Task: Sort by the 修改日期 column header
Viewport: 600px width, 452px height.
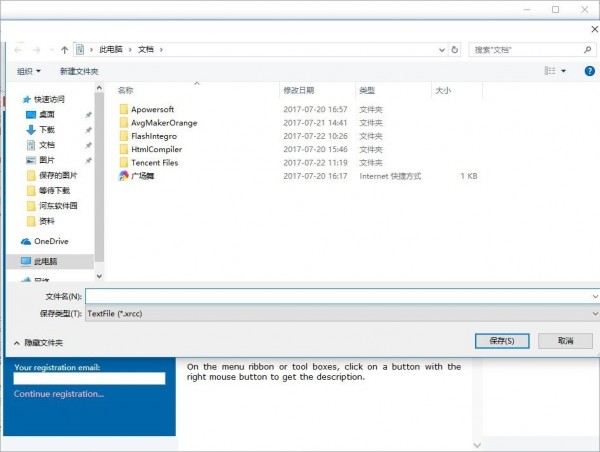Action: coord(298,90)
